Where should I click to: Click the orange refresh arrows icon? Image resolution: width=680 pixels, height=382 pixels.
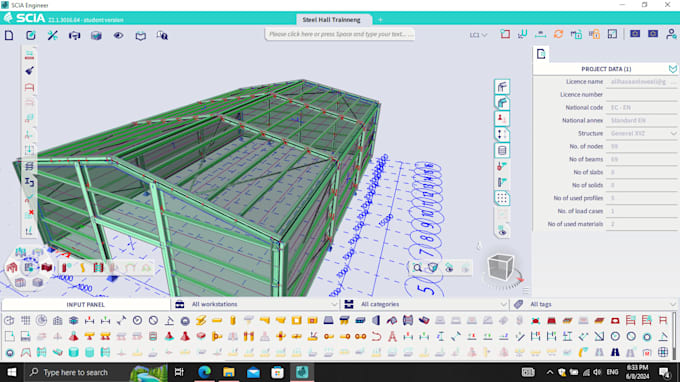558,34
